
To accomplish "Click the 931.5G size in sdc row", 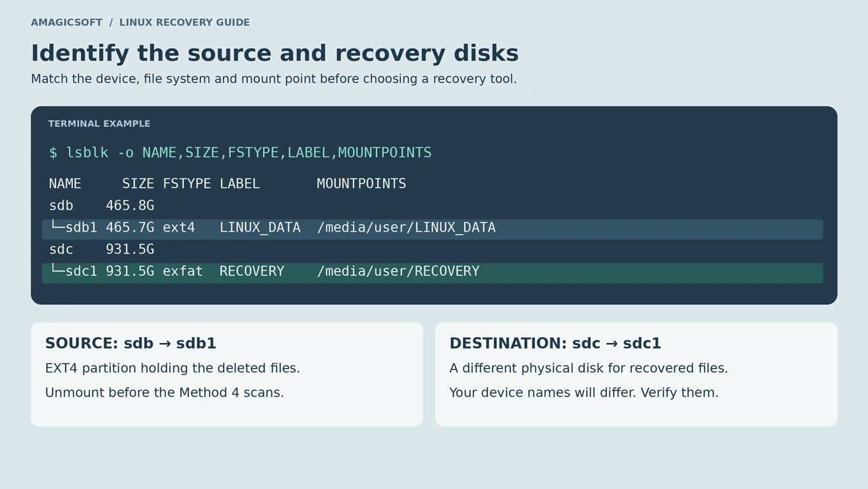I will [x=130, y=250].
